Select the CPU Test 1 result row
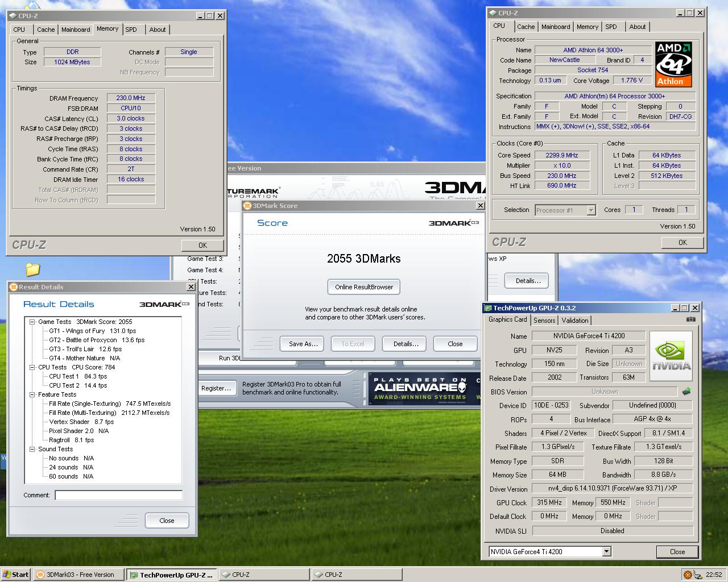 coord(78,376)
